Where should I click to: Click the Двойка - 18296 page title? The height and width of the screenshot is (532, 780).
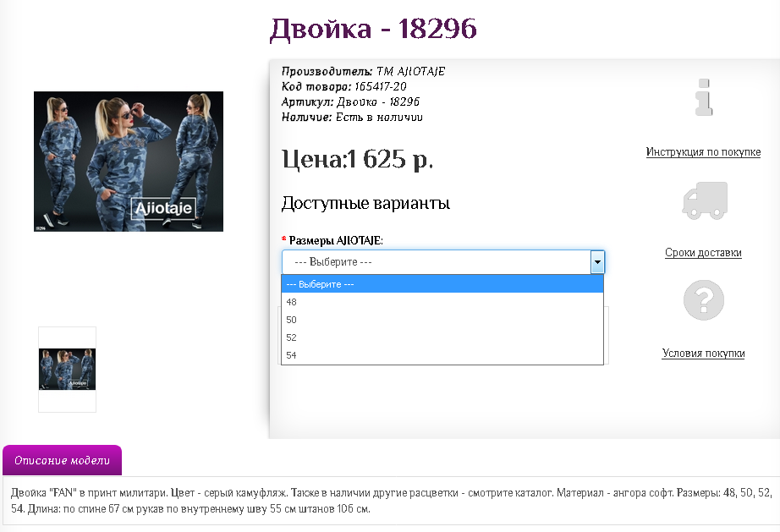(x=373, y=29)
